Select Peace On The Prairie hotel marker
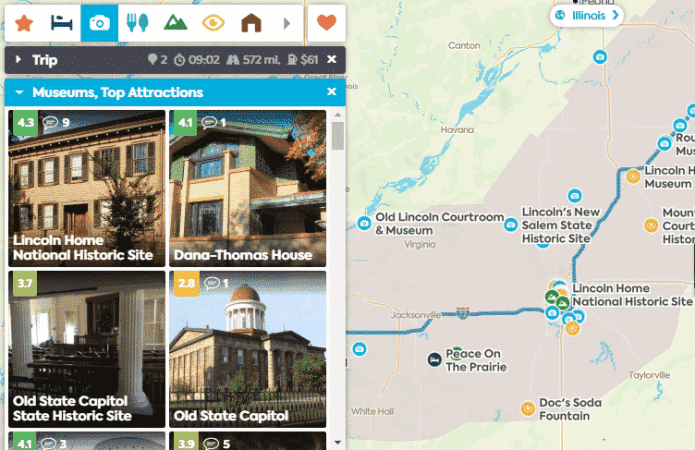Screen dimensions: 695x450 tap(435, 360)
